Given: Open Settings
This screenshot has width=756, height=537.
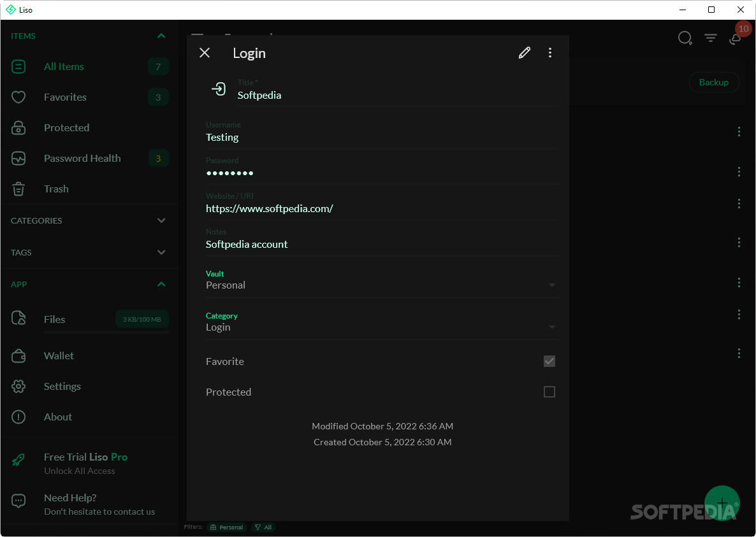Looking at the screenshot, I should click(90, 386).
